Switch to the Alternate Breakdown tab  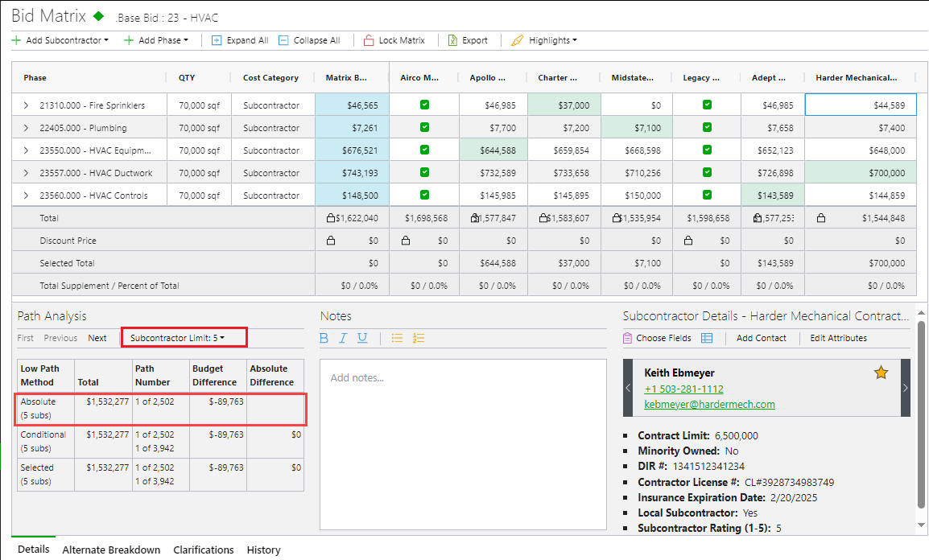(x=111, y=550)
